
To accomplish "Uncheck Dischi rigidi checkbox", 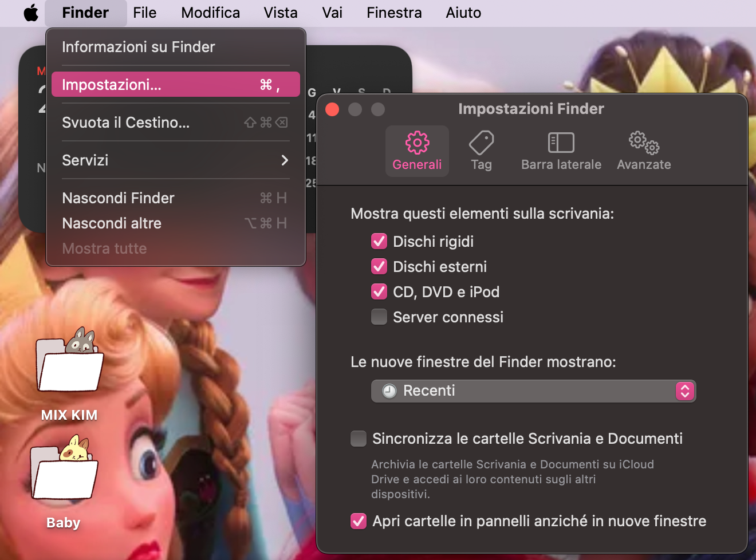I will click(x=379, y=242).
